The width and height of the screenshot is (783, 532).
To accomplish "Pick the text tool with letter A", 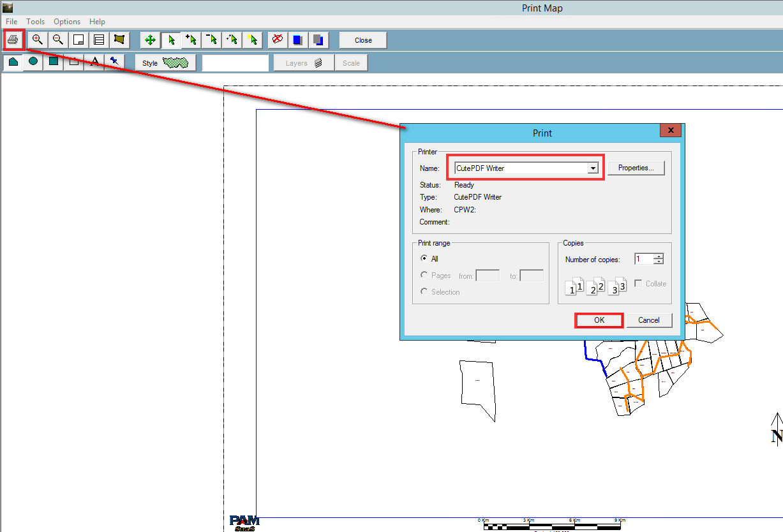I will click(x=94, y=62).
